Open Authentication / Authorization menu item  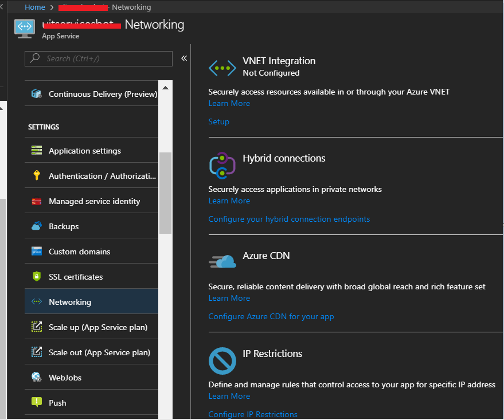tap(91, 176)
